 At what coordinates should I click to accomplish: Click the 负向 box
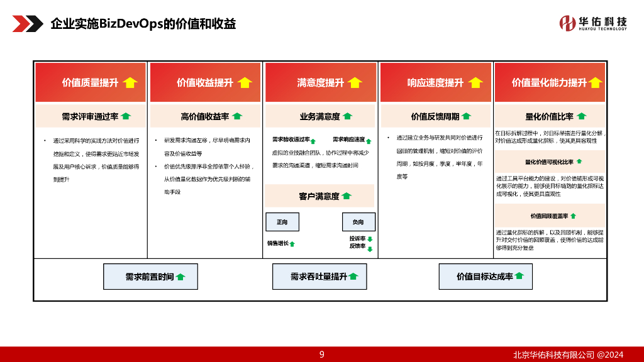coord(358,222)
